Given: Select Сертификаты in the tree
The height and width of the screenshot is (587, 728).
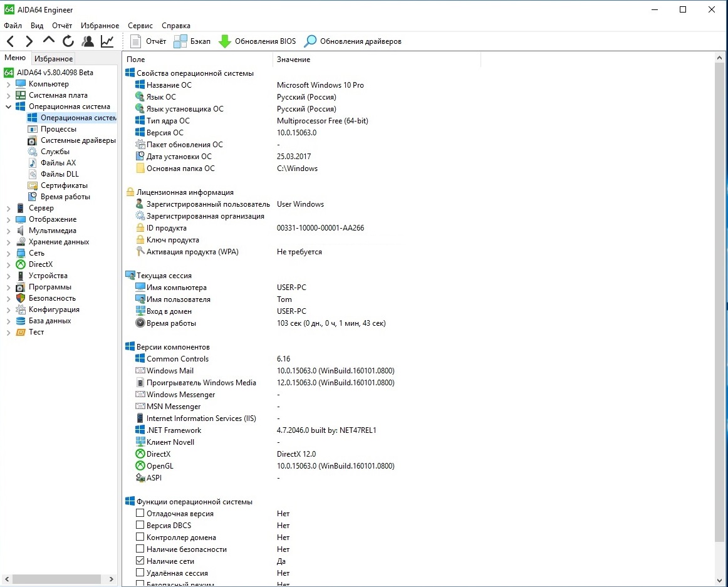Looking at the screenshot, I should coord(64,185).
